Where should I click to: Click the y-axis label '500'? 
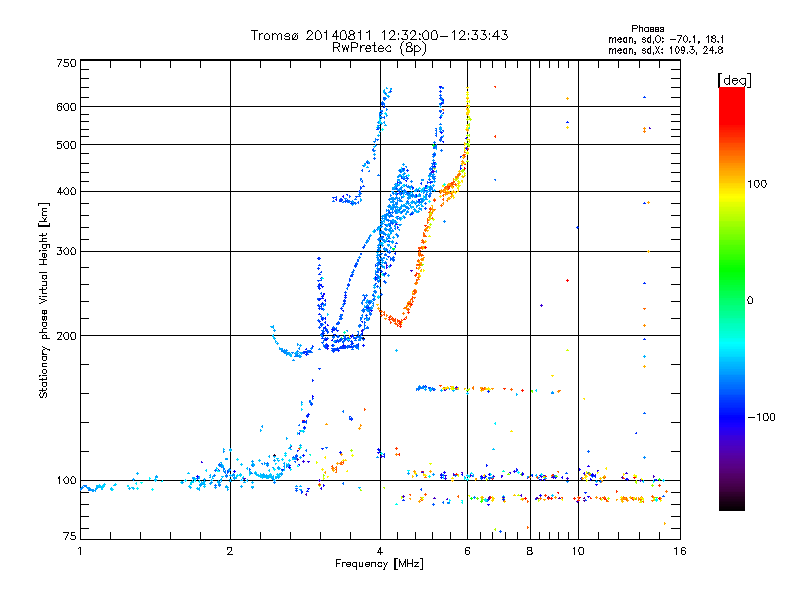click(66, 145)
